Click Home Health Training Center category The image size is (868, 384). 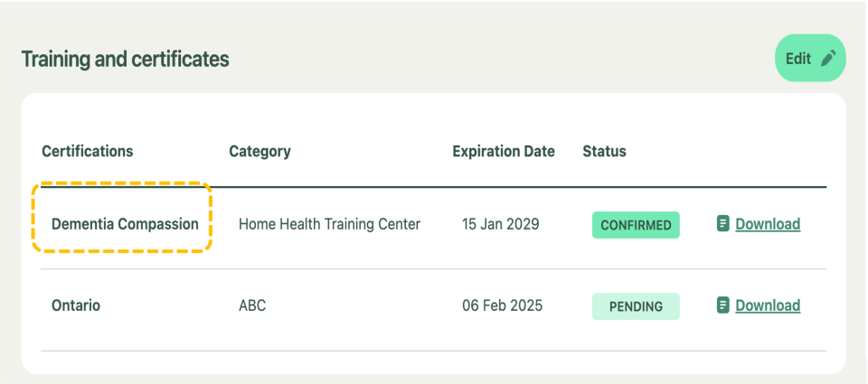[329, 224]
